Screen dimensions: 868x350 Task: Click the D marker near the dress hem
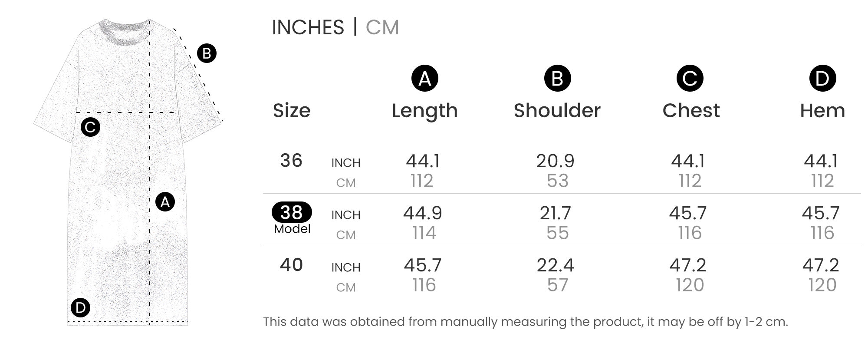pyautogui.click(x=80, y=308)
